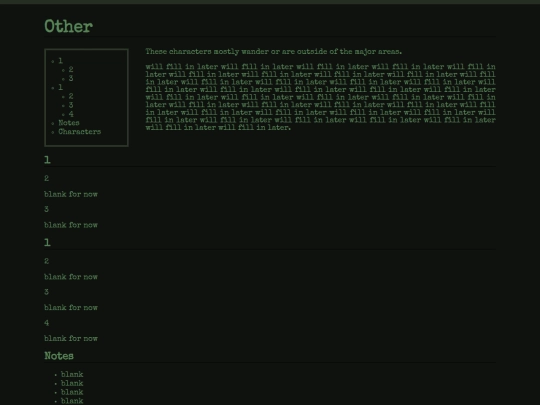The height and width of the screenshot is (405, 540).
Task: Open the Notes link in the contents box
Action: click(69, 123)
